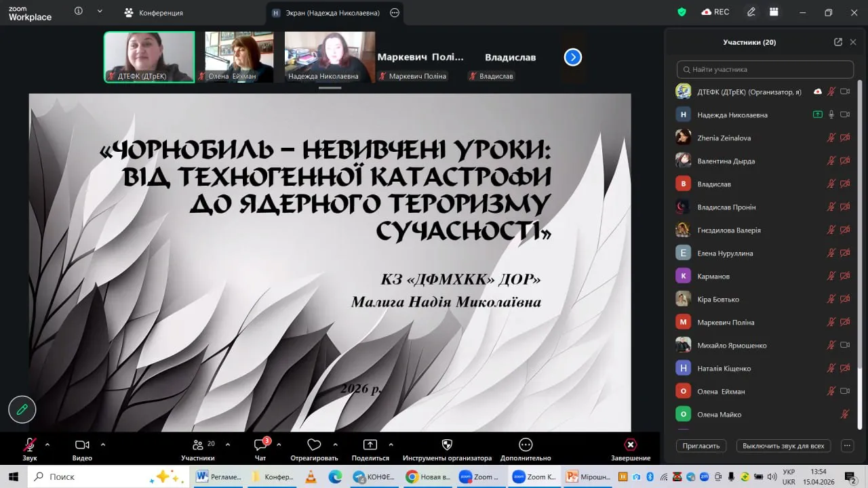
Task: Click the green security shield icon
Action: coord(682,12)
